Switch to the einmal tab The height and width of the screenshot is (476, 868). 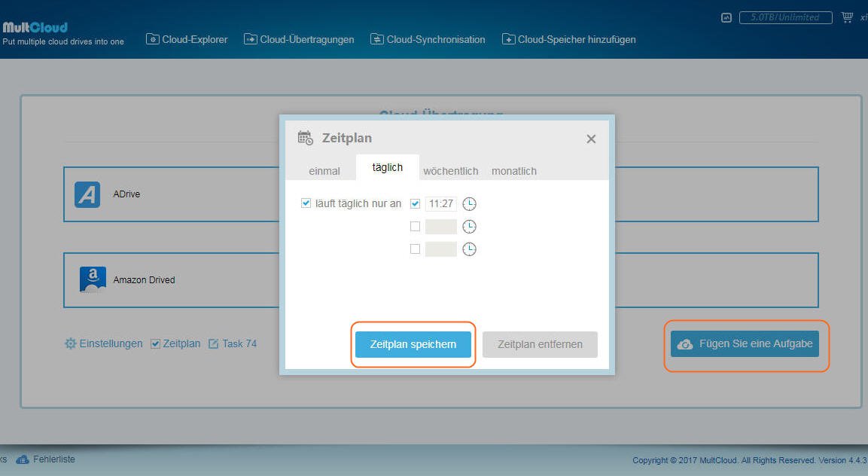point(324,171)
